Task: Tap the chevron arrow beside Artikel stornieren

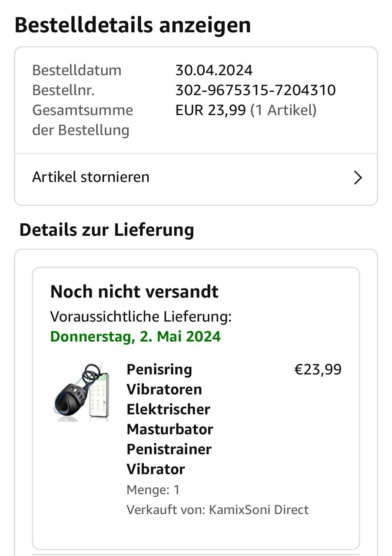Action: [358, 178]
